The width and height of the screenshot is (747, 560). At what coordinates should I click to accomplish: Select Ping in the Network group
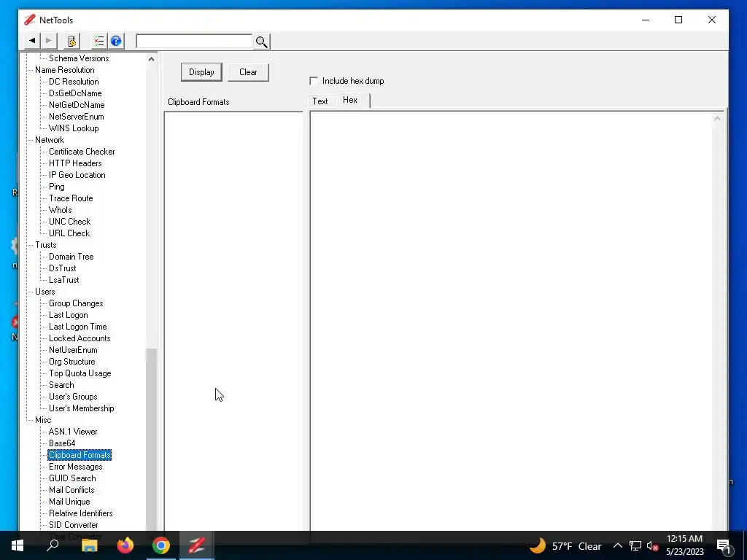[x=57, y=187]
